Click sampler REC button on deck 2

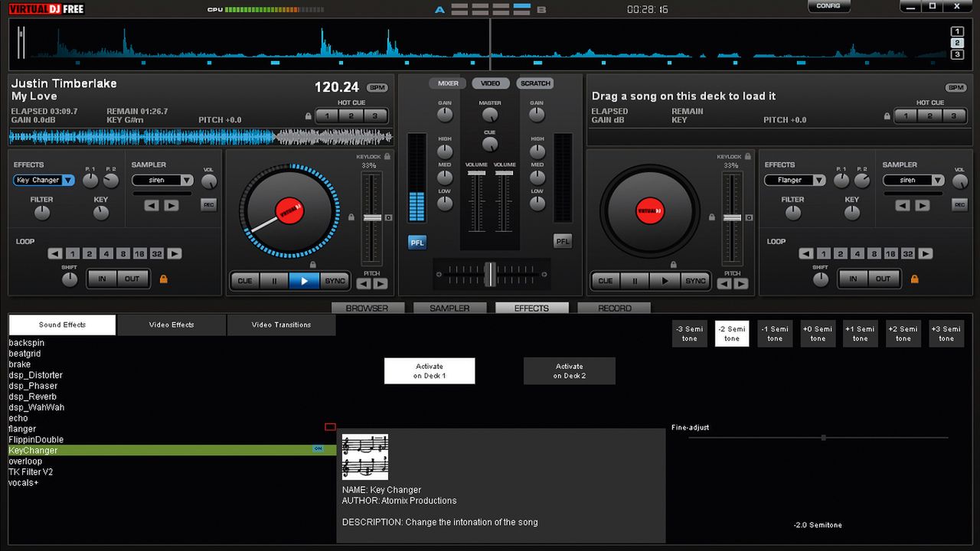coord(959,204)
